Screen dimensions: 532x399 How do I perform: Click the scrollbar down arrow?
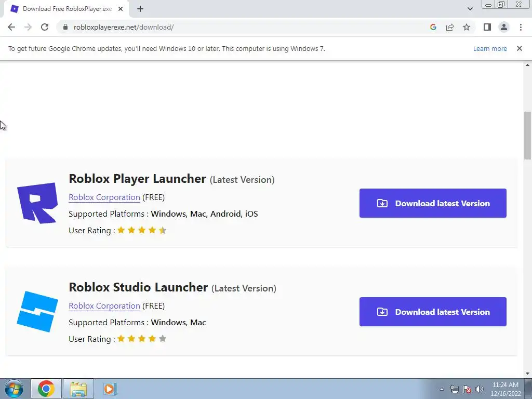[x=528, y=374]
